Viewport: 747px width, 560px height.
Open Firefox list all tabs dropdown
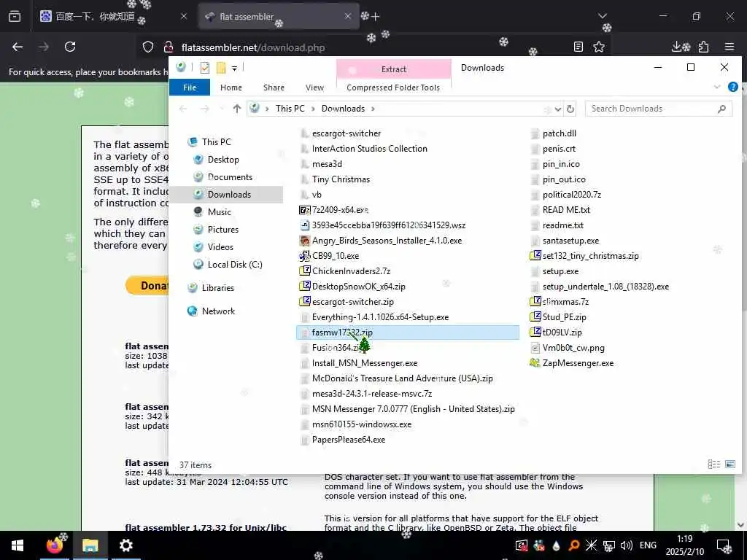pos(603,16)
